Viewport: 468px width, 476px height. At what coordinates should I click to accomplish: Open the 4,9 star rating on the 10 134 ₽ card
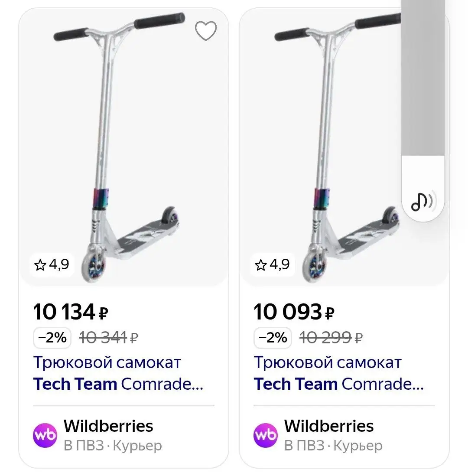pyautogui.click(x=52, y=264)
